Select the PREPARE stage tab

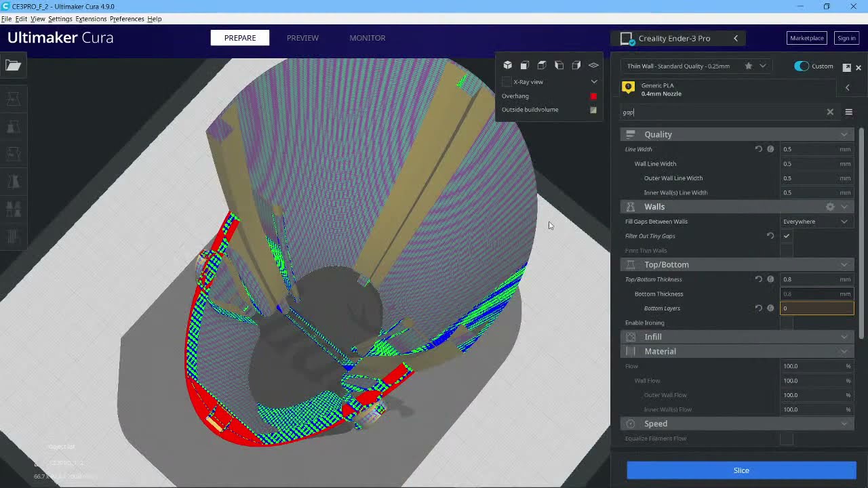tap(240, 38)
